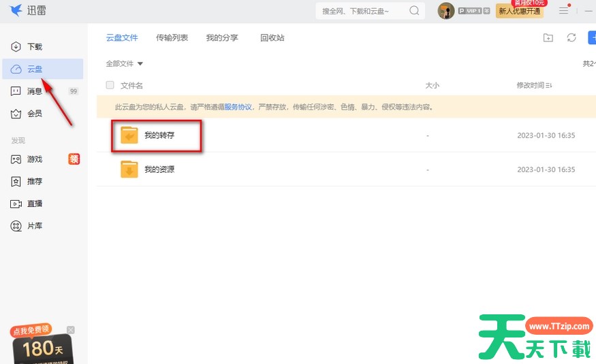Go to 会员 membership page
The height and width of the screenshot is (364, 596).
point(34,114)
